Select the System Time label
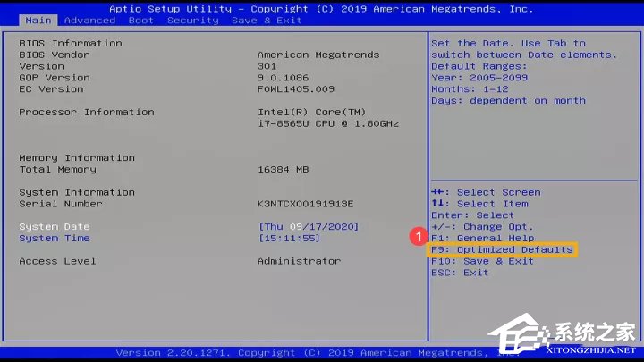The width and height of the screenshot is (644, 362). 55,239
